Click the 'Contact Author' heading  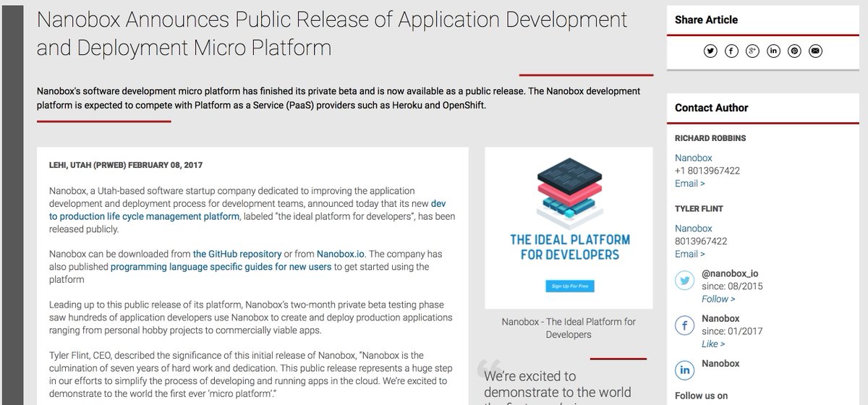pos(711,108)
